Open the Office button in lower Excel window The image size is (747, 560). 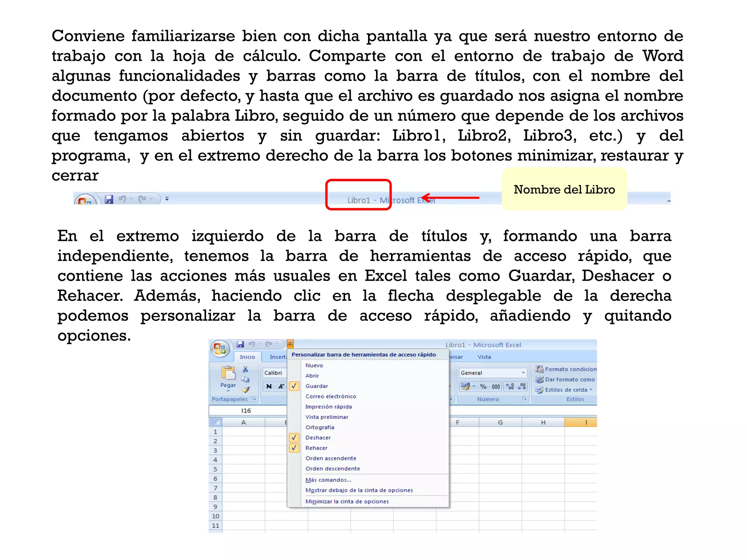pos(220,349)
